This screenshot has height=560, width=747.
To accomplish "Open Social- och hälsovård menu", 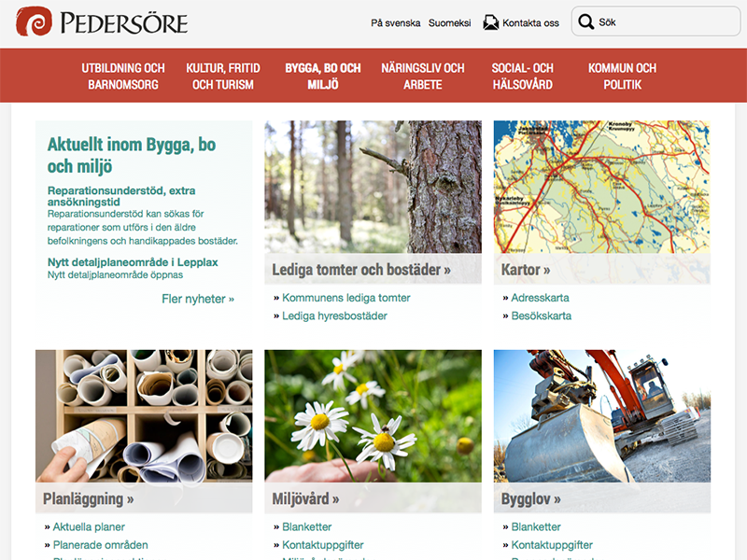I will [523, 77].
